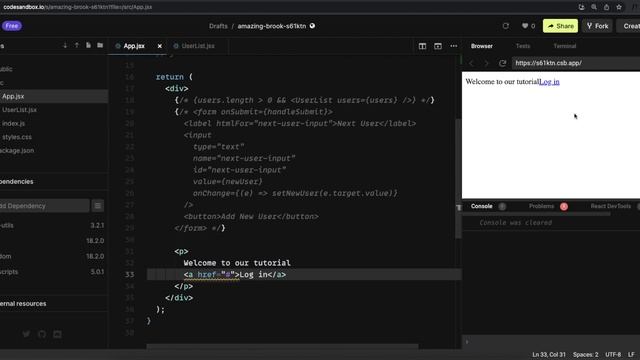Click the zoom magnifier icon in address bar

click(594, 7)
